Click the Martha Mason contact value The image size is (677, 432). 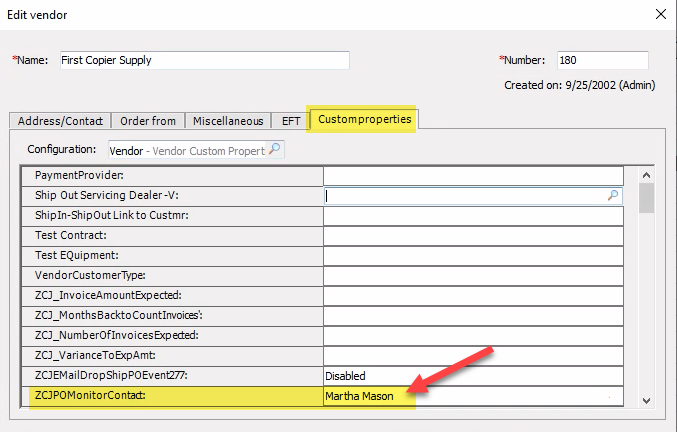[473, 396]
